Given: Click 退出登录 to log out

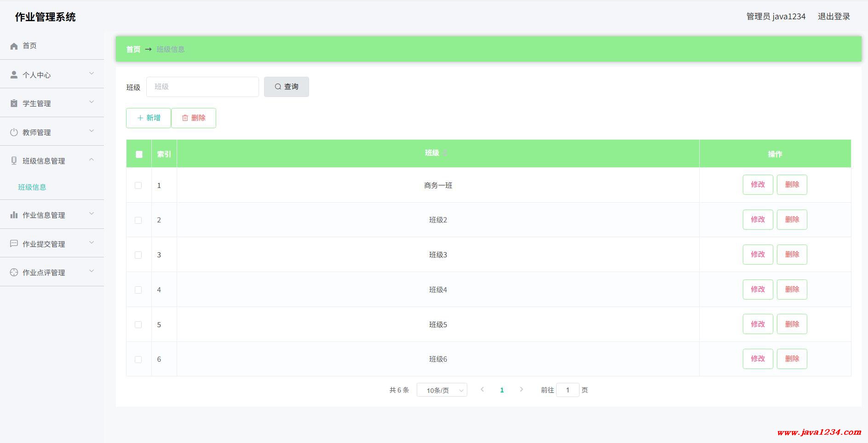Looking at the screenshot, I should point(834,17).
